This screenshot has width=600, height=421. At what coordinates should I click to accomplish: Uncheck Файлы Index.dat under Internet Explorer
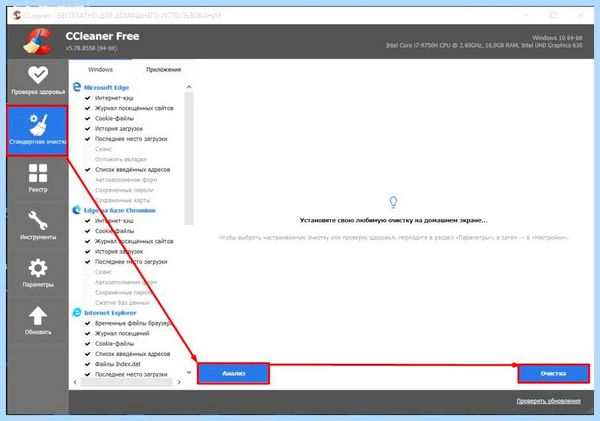(x=88, y=364)
